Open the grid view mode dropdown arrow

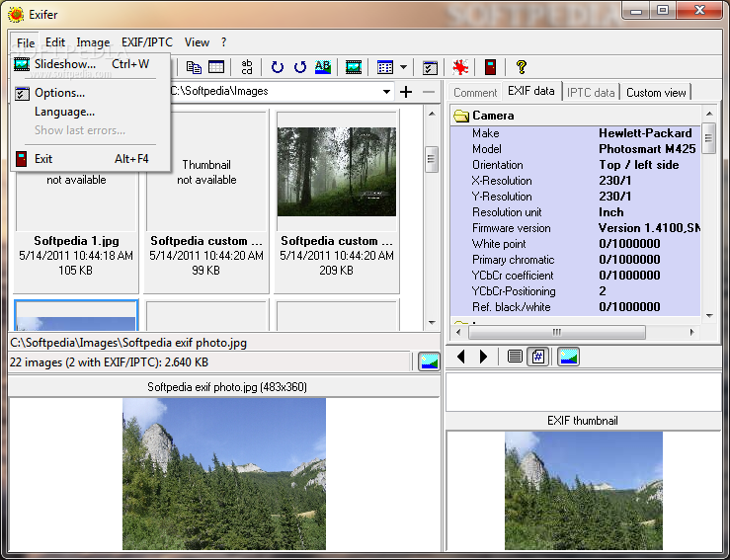[x=403, y=67]
